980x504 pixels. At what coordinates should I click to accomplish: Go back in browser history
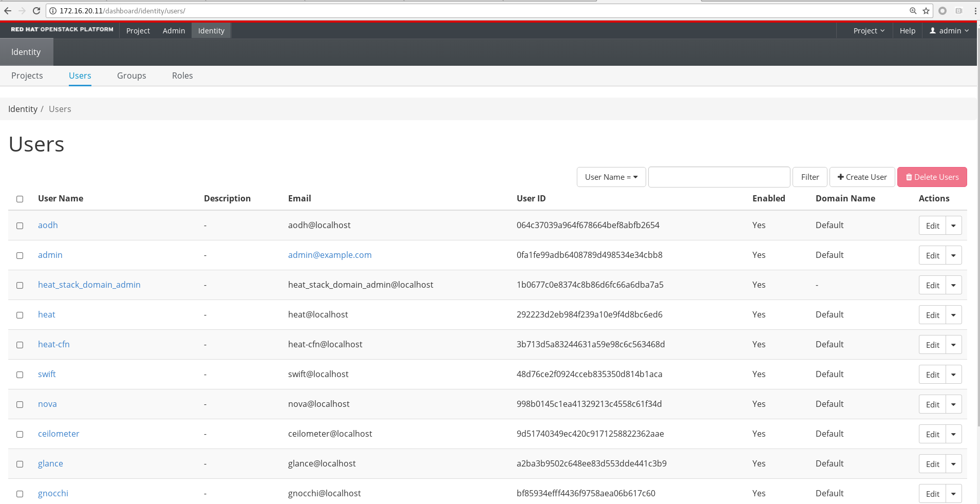tap(8, 11)
